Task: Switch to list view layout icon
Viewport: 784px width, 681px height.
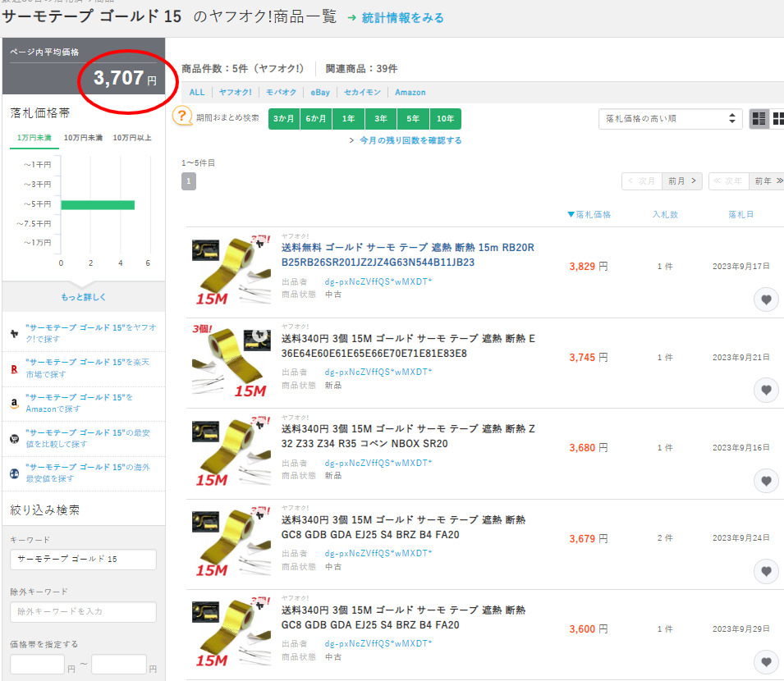Action: click(x=759, y=119)
